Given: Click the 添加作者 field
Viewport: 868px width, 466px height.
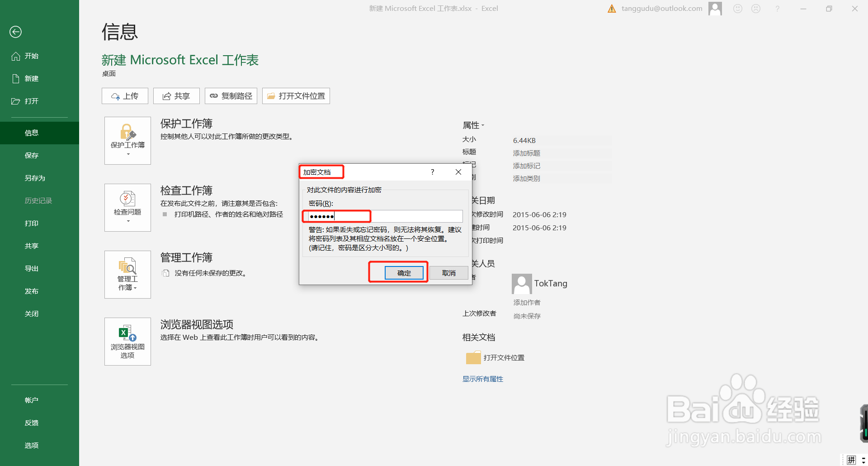Looking at the screenshot, I should (527, 303).
